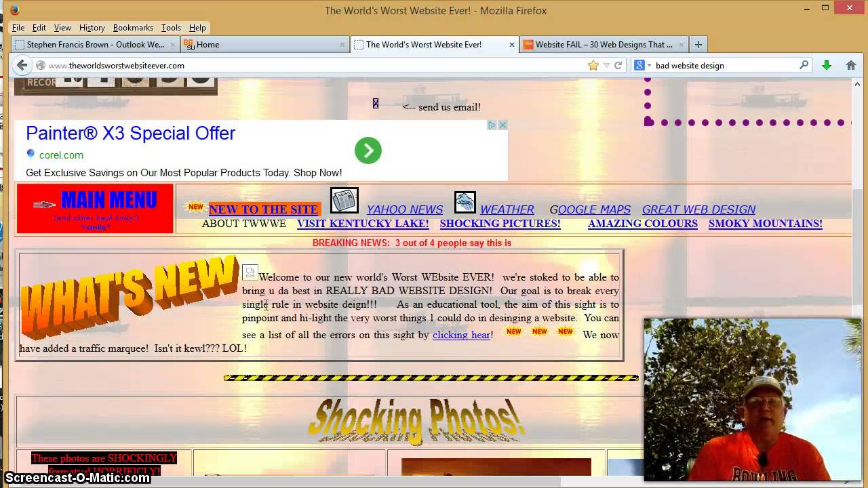The height and width of the screenshot is (488, 868).
Task: Open the File menu
Action: coord(18,28)
